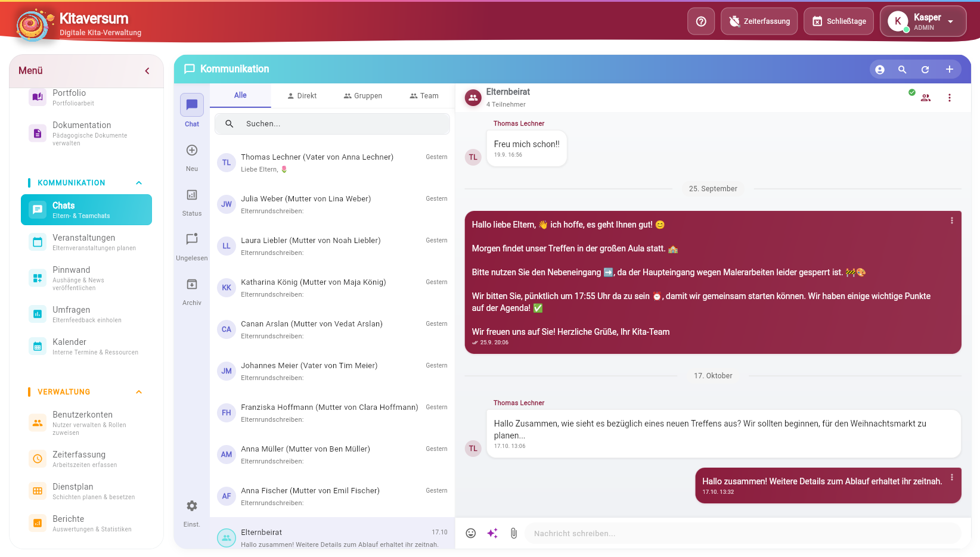Screen dimensions: 980x557
Task: Collapse the Verwaltung menu section
Action: 139,392
